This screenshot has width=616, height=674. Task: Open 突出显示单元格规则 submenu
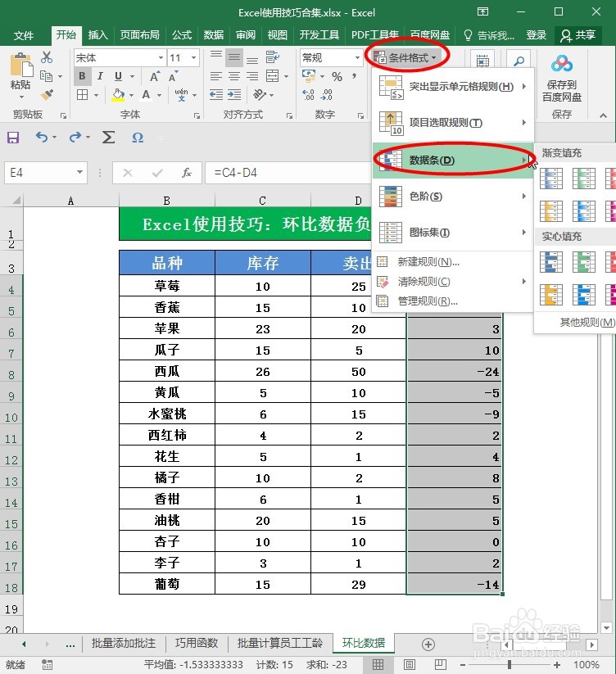tap(453, 87)
